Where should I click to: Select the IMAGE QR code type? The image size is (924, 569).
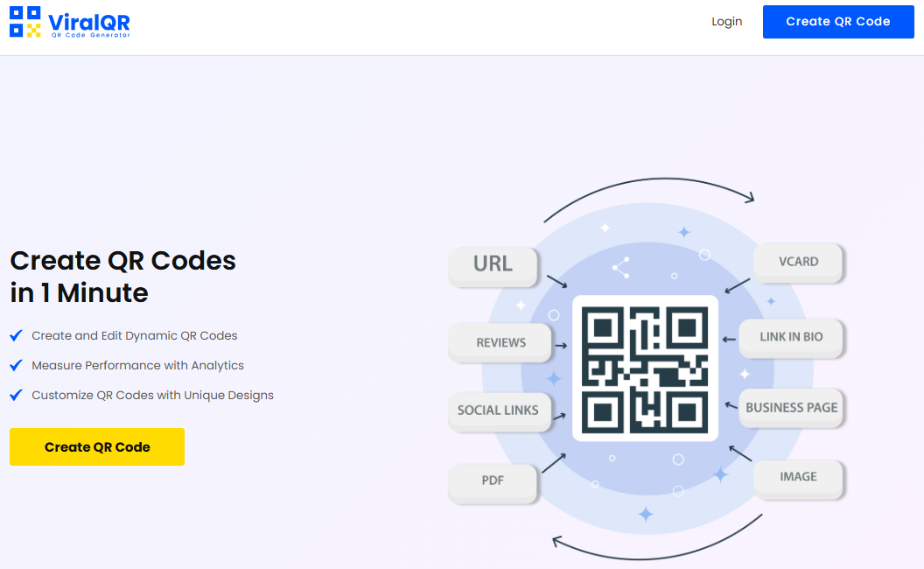pyautogui.click(x=797, y=478)
